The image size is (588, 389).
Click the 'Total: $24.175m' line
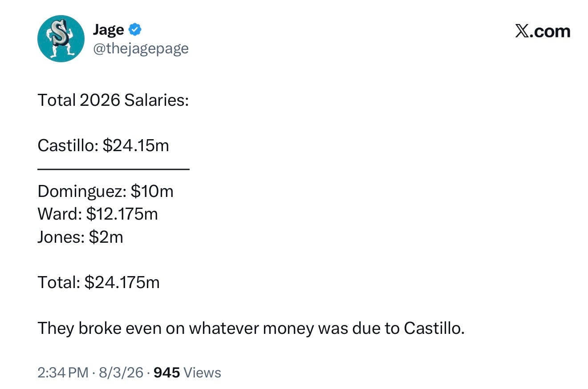98,282
